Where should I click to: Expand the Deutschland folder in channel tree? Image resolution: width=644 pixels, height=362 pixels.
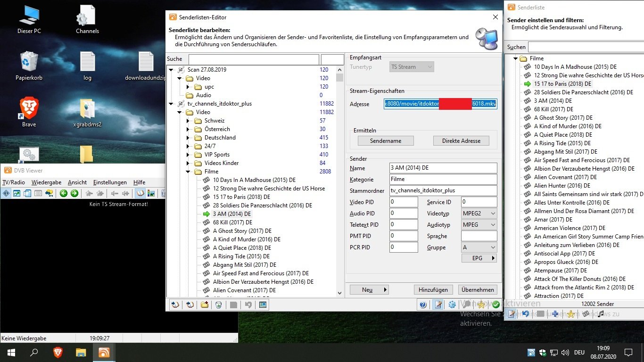tap(188, 138)
